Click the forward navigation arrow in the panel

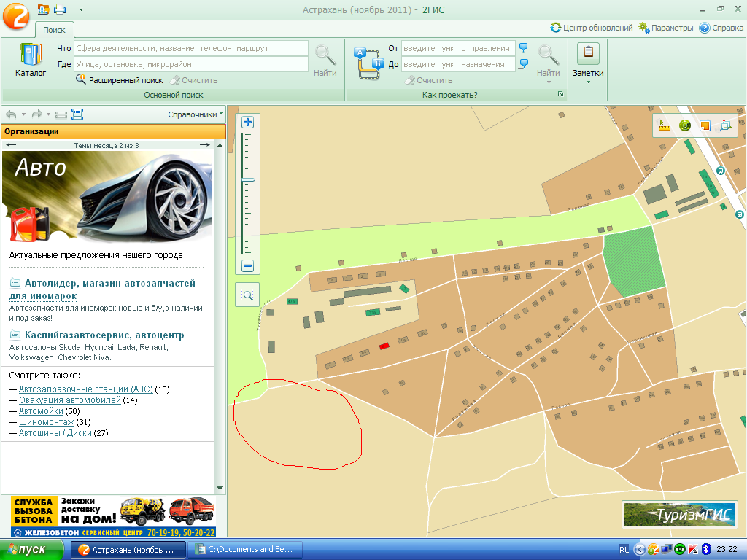(x=36, y=114)
